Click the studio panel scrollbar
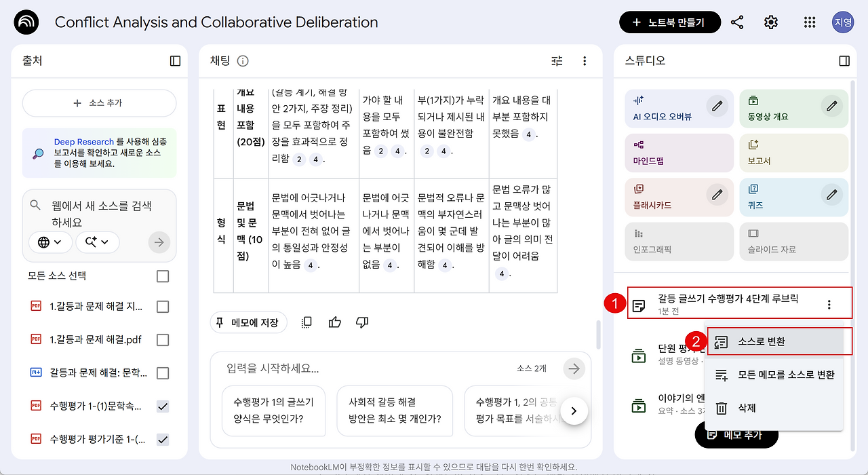This screenshot has width=868, height=475. point(853,265)
